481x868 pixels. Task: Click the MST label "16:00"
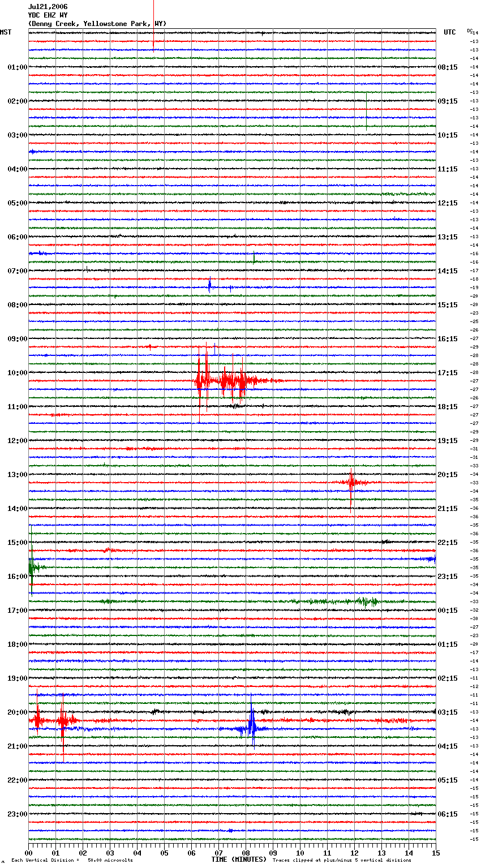[18, 577]
